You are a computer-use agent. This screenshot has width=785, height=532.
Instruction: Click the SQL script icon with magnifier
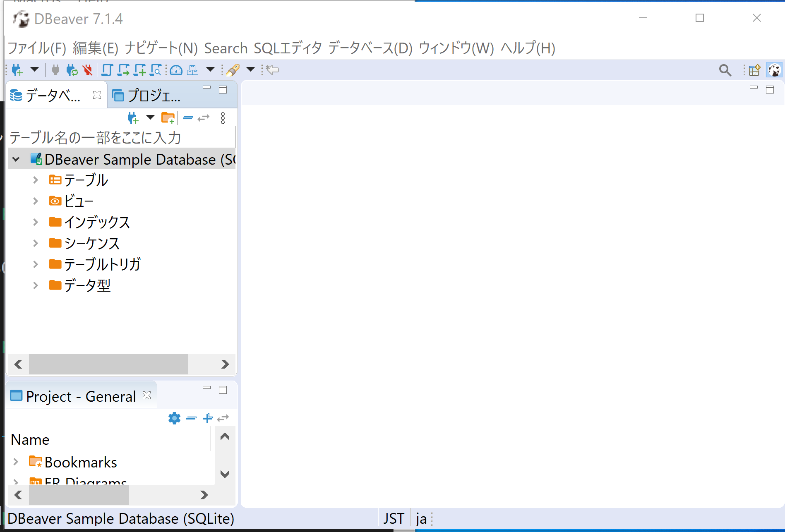156,70
